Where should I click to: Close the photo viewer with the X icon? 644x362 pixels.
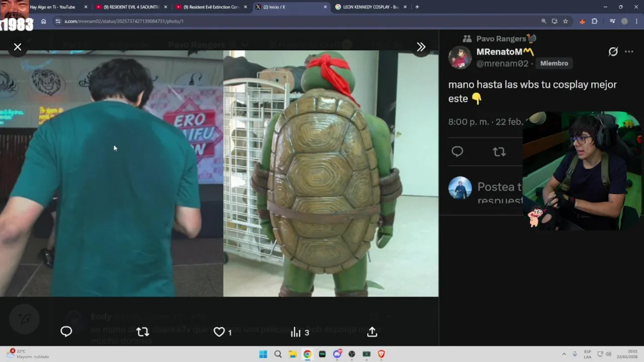[18, 47]
